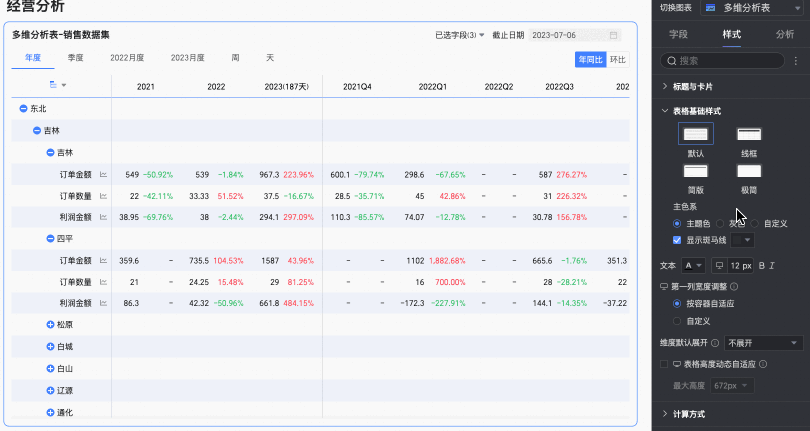Choose the 简版 table style thumbnail
Viewport: 810px width, 431px height.
[695, 172]
